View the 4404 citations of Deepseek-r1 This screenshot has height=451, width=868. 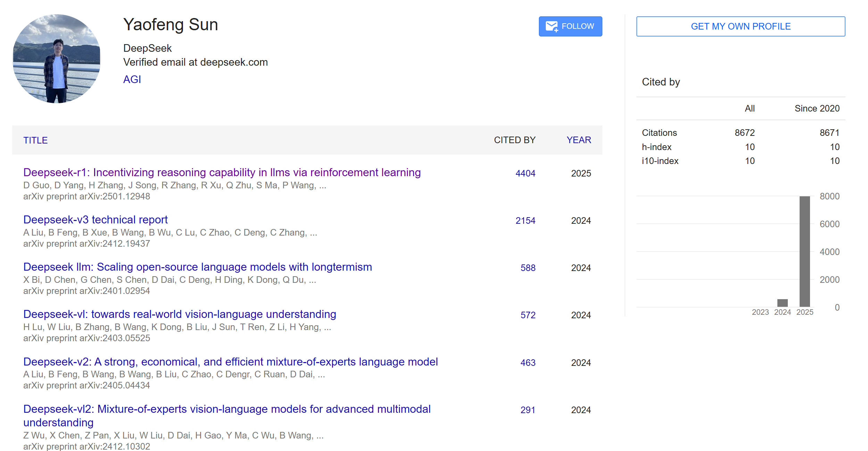525,173
